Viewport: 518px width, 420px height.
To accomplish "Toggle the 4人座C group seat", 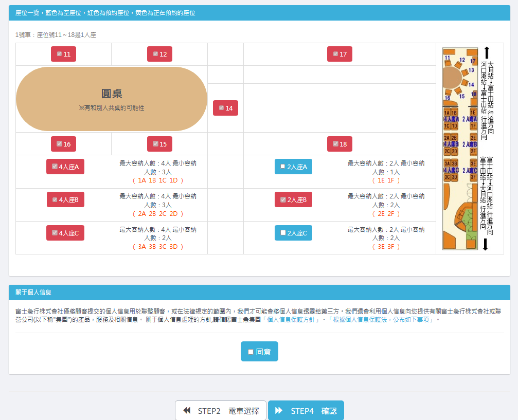I will (x=65, y=233).
